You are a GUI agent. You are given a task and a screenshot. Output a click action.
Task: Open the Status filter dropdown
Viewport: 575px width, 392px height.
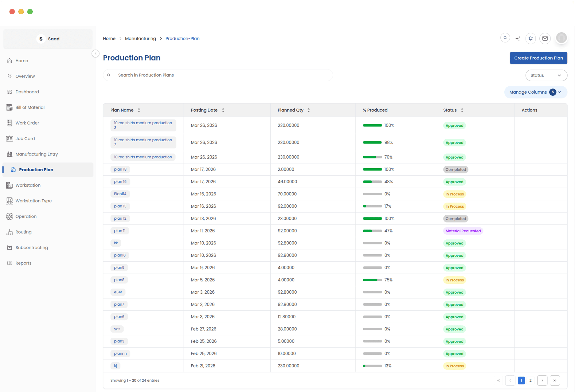click(x=546, y=75)
